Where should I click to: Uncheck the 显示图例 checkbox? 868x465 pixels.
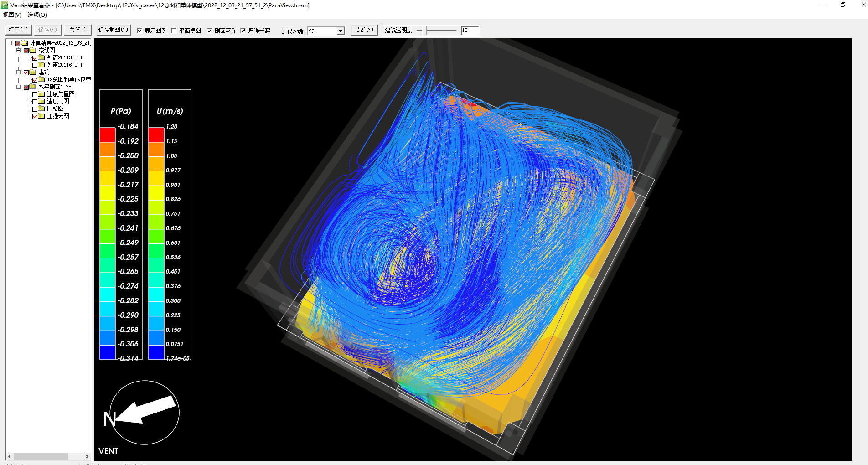point(139,31)
